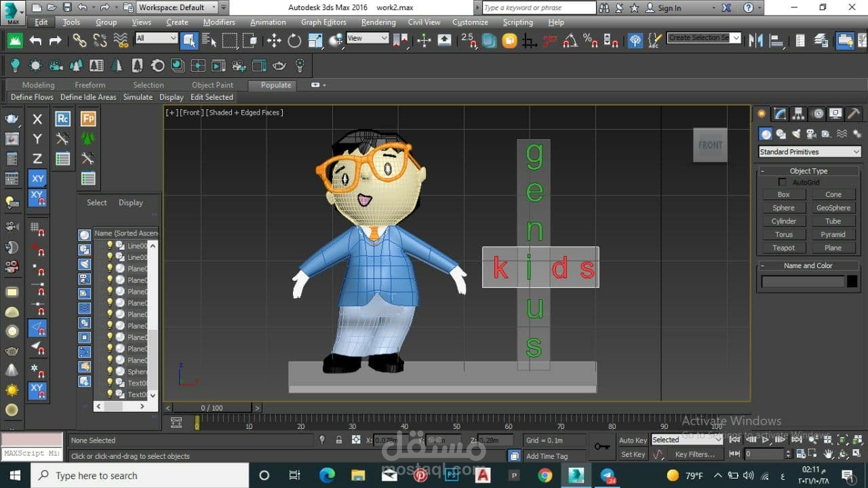Click the Teapot primitive button
868x488 pixels.
783,248
